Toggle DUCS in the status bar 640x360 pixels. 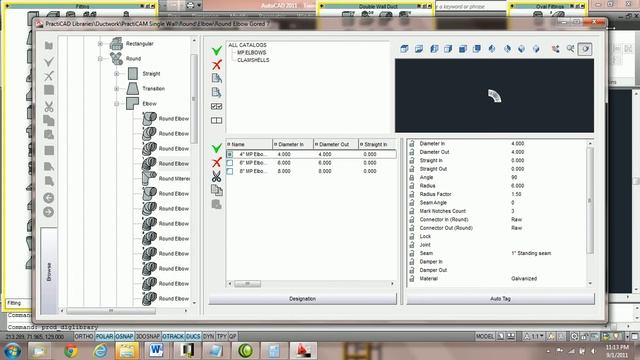pyautogui.click(x=193, y=337)
